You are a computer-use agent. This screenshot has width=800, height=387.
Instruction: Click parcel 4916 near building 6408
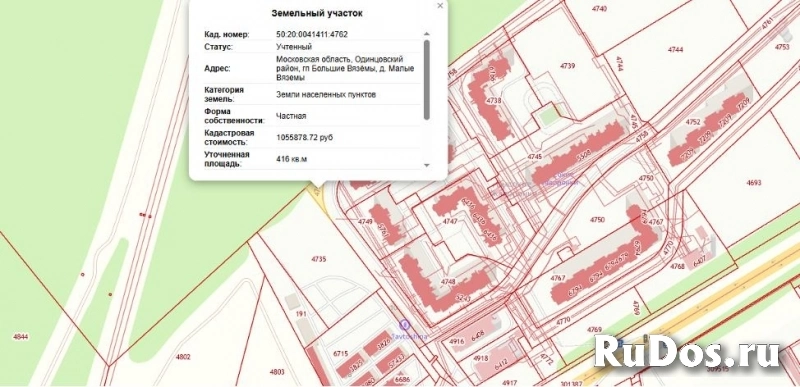tap(458, 341)
